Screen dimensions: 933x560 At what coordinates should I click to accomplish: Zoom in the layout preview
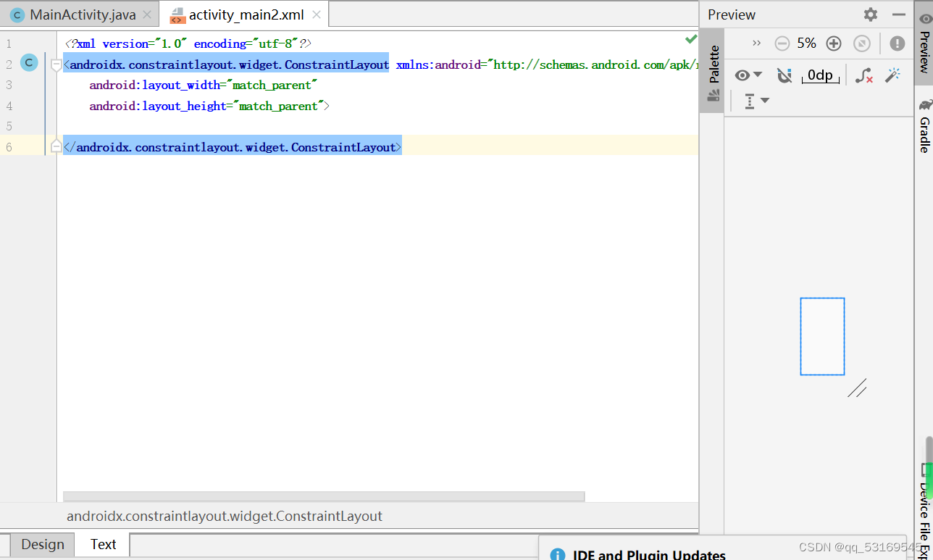click(x=834, y=43)
